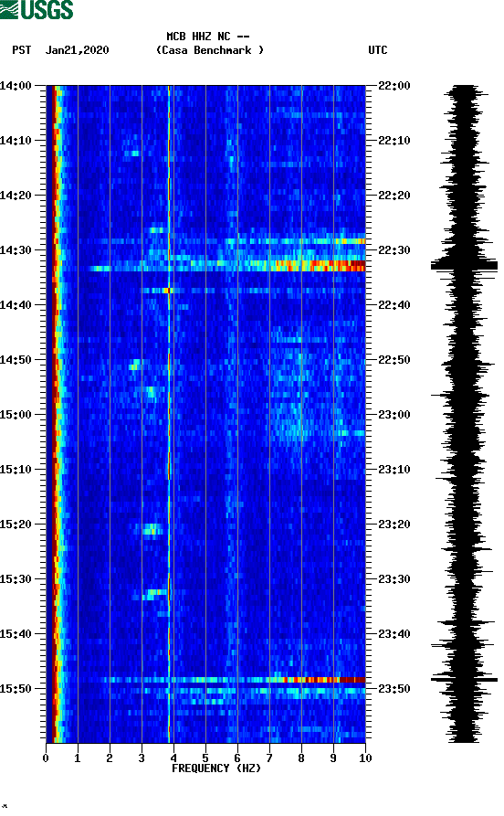Click the date 'Jan21,2020'
This screenshot has width=504, height=816.
click(77, 50)
